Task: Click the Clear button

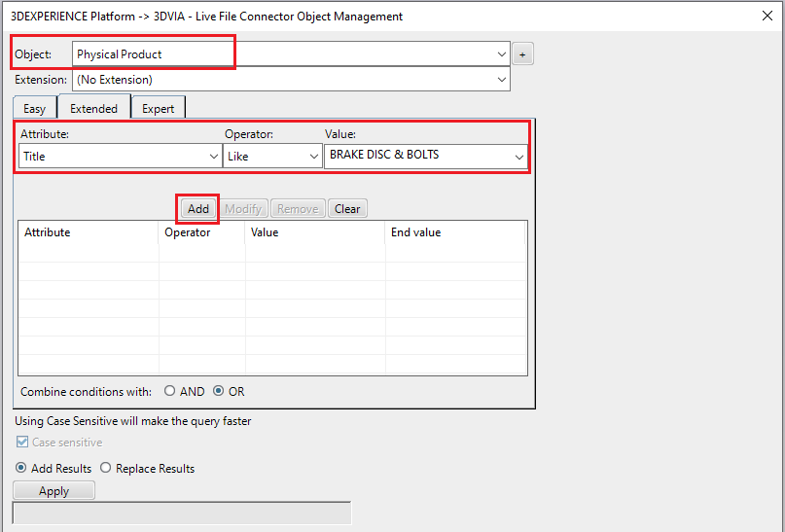Action: pos(347,209)
